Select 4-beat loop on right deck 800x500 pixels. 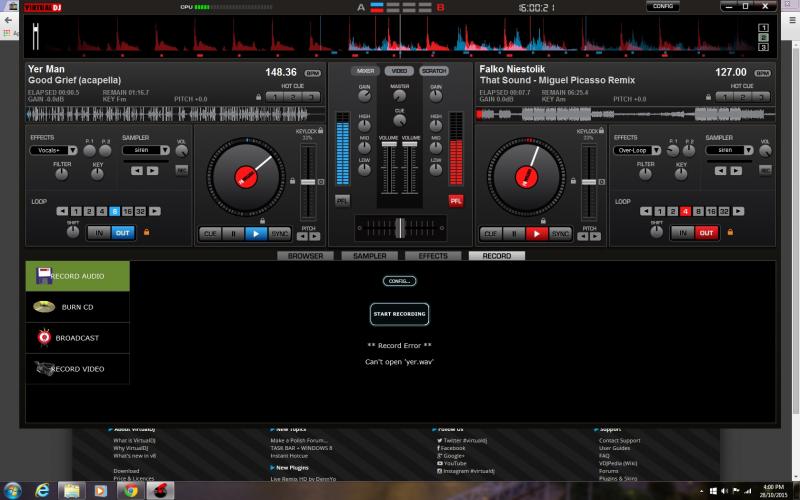tap(685, 211)
